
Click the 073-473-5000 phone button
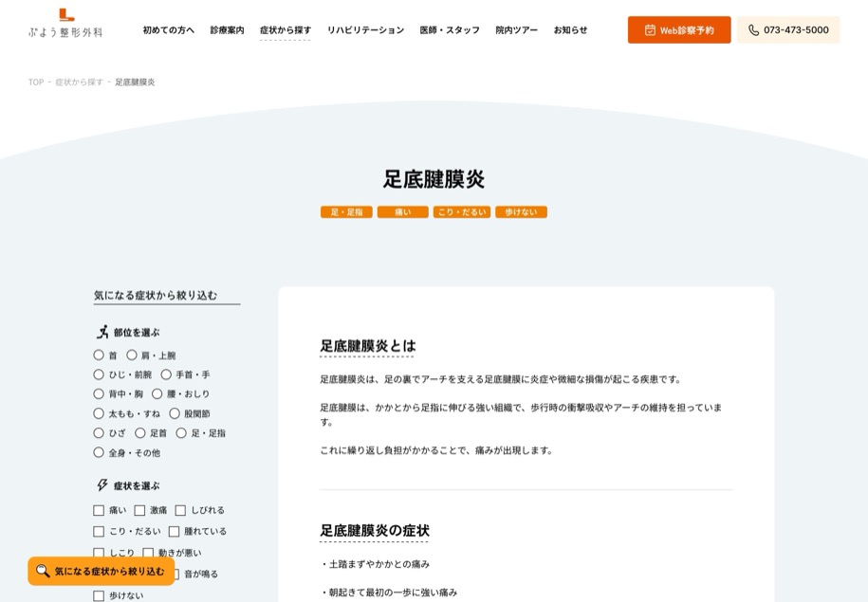pyautogui.click(x=788, y=30)
